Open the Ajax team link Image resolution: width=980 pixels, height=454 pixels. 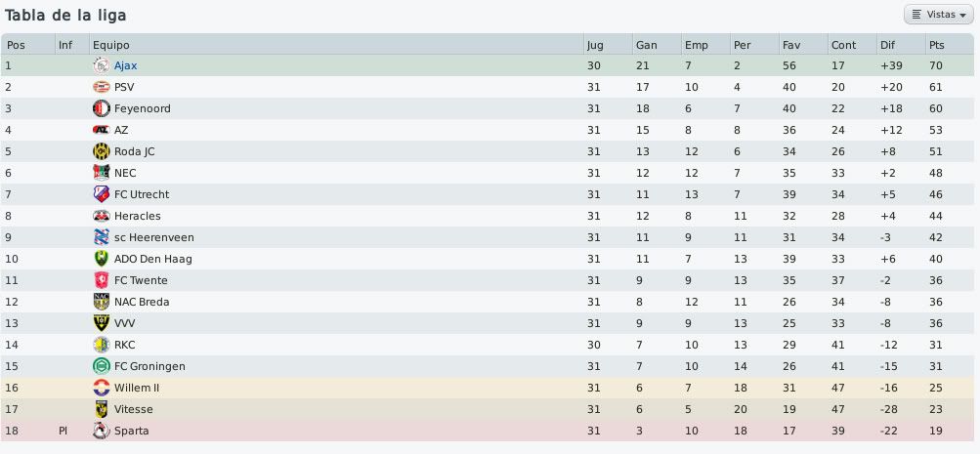126,65
